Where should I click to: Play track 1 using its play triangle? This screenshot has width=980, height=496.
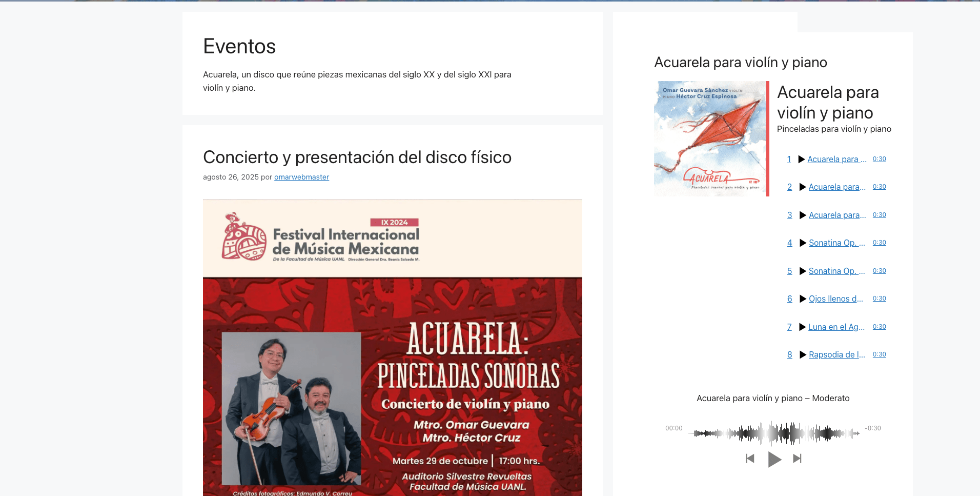tap(802, 160)
